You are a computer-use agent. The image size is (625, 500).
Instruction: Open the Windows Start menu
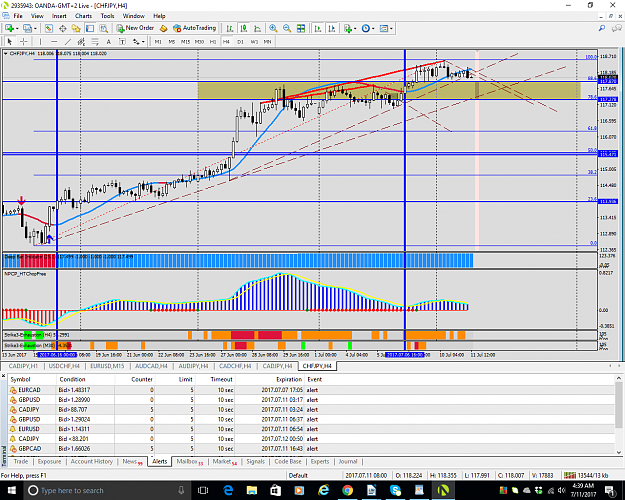point(12,490)
